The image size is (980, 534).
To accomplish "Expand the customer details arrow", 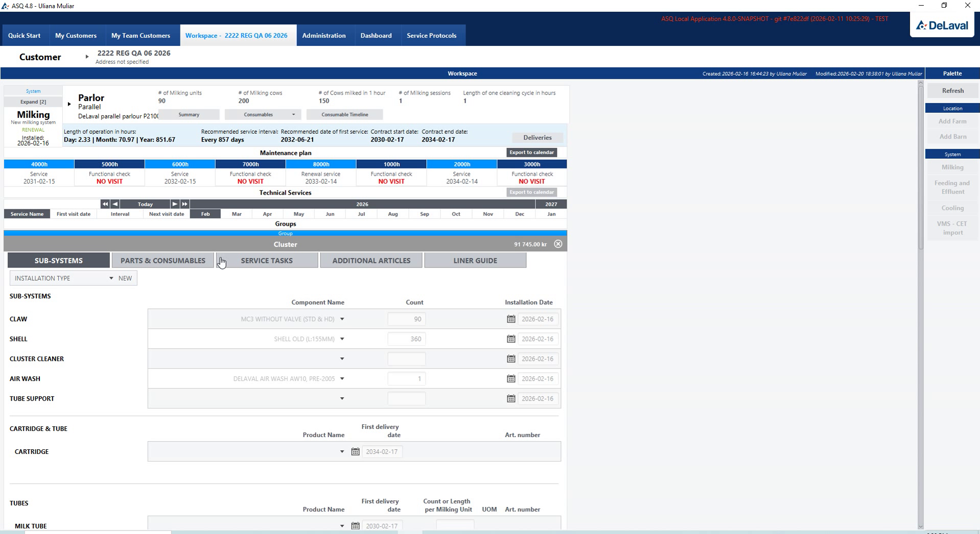I will click(87, 57).
